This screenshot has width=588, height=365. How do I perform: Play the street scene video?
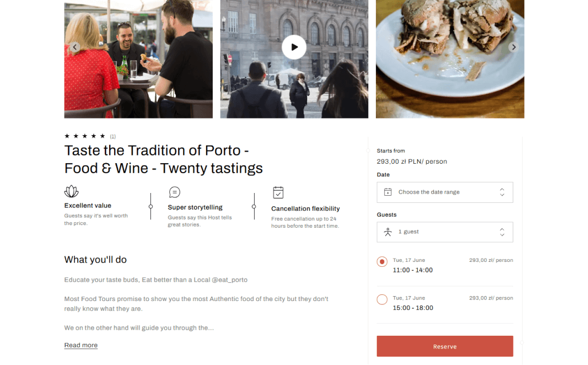[294, 47]
